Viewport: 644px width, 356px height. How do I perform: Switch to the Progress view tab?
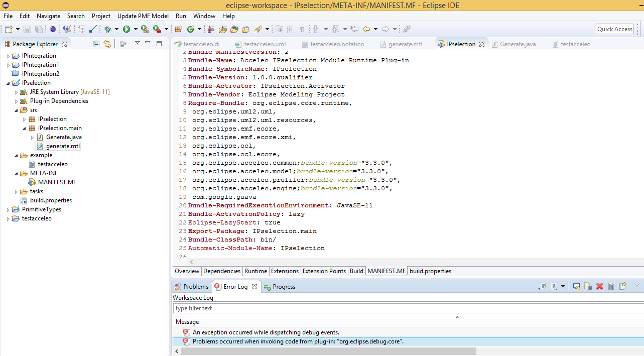280,287
